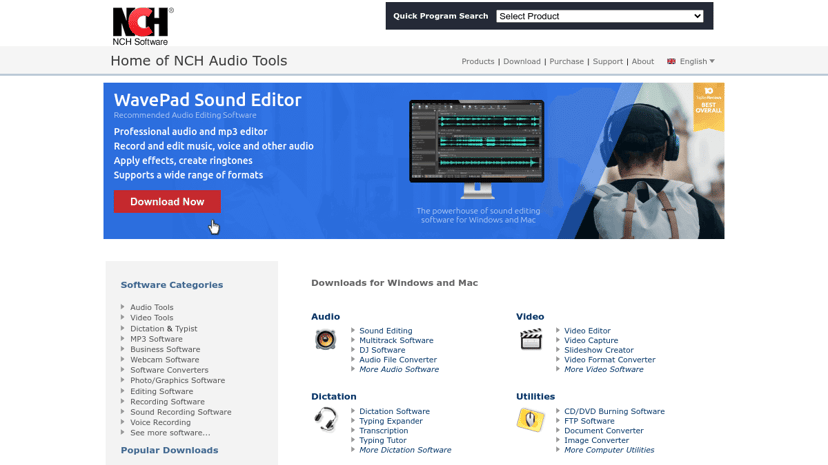Viewport: 828px width, 465px height.
Task: Open More Computer Utilities link
Action: click(x=609, y=450)
